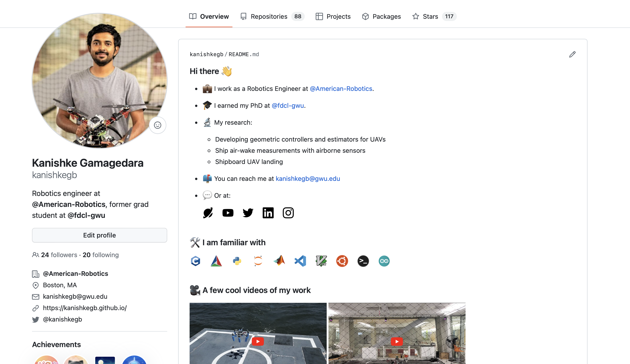Image resolution: width=630 pixels, height=364 pixels.
Task: Click the Stars count badge 117
Action: click(x=449, y=16)
